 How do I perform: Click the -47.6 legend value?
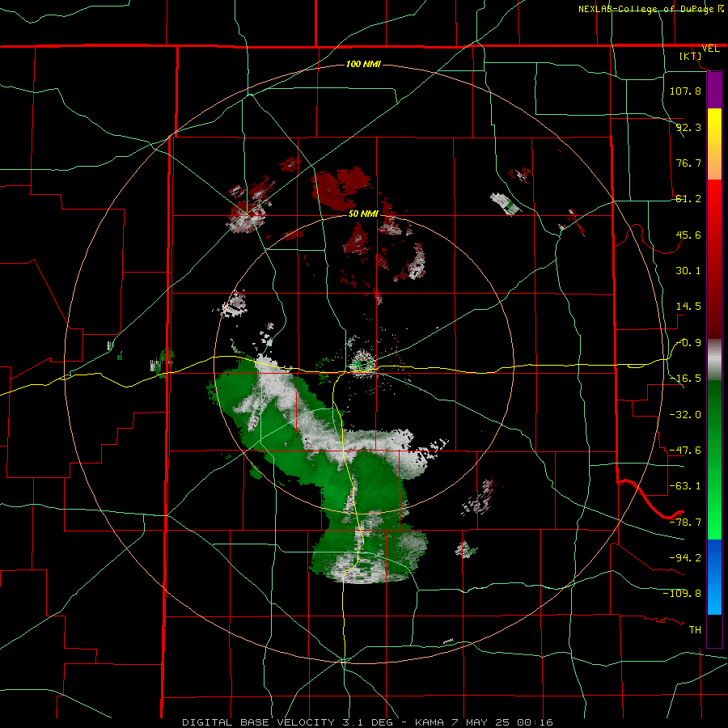(685, 451)
